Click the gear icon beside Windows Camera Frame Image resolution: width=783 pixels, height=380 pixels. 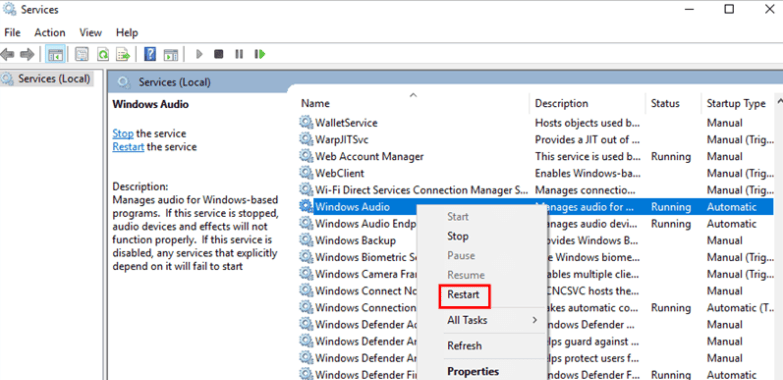point(306,274)
